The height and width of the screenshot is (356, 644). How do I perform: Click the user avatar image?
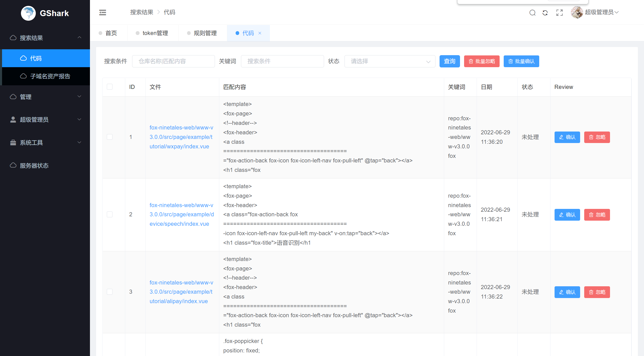tap(577, 12)
